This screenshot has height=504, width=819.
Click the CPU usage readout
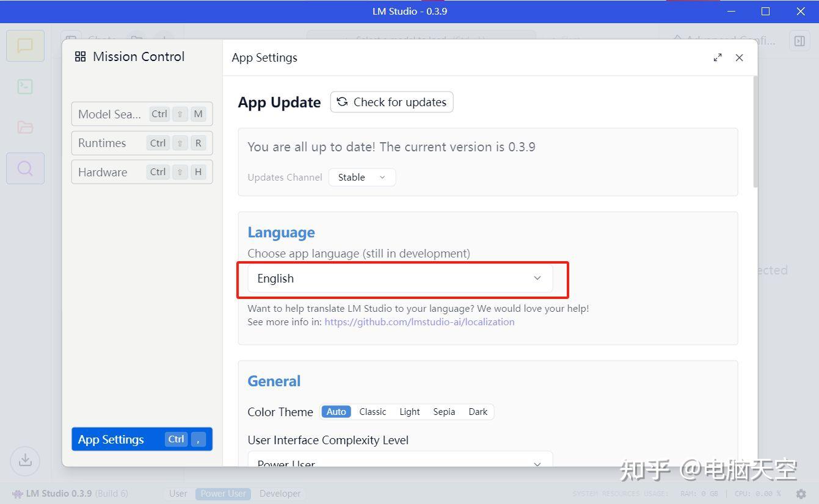[758, 494]
